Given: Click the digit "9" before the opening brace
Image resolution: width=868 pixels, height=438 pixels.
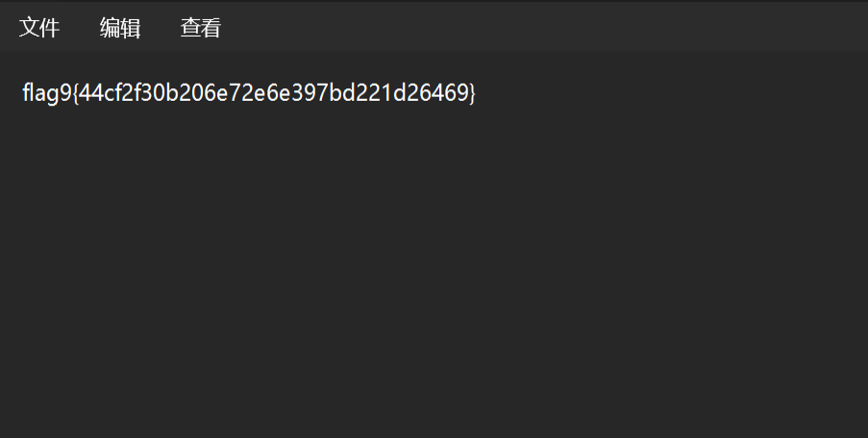Looking at the screenshot, I should 65,94.
